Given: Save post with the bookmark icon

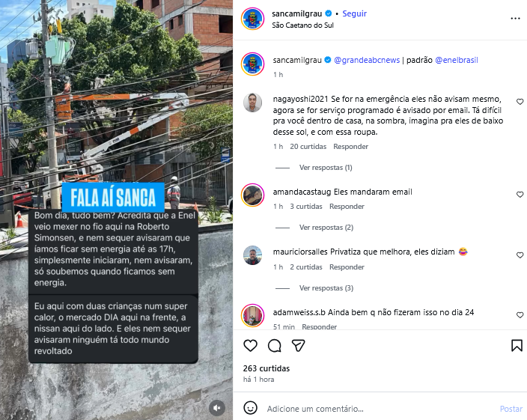Looking at the screenshot, I should [517, 345].
